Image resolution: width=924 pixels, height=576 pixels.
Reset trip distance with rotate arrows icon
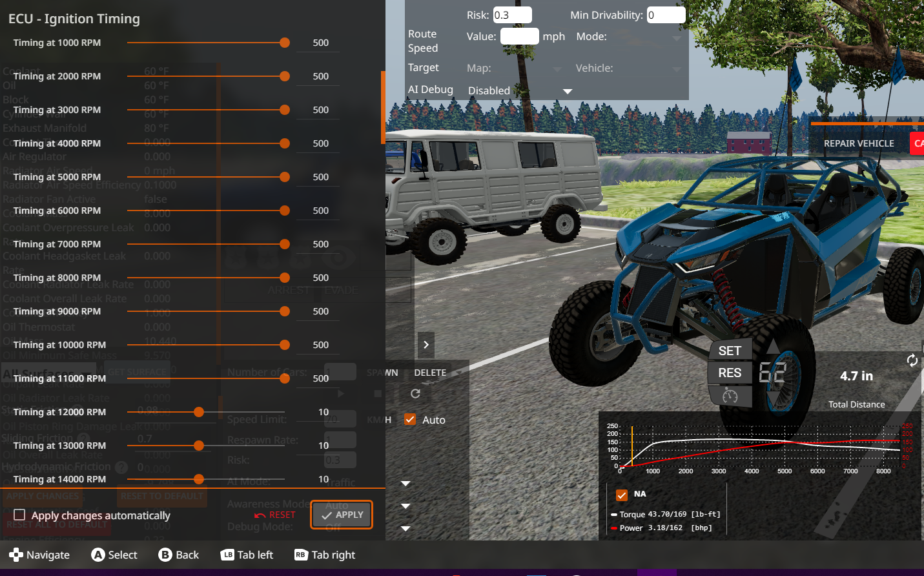pos(912,360)
